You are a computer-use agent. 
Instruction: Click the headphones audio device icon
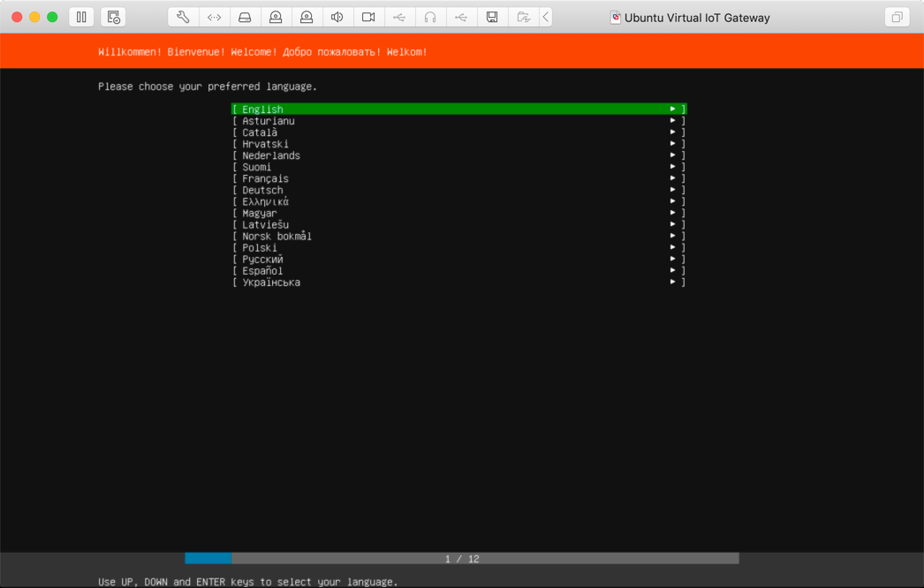(430, 17)
